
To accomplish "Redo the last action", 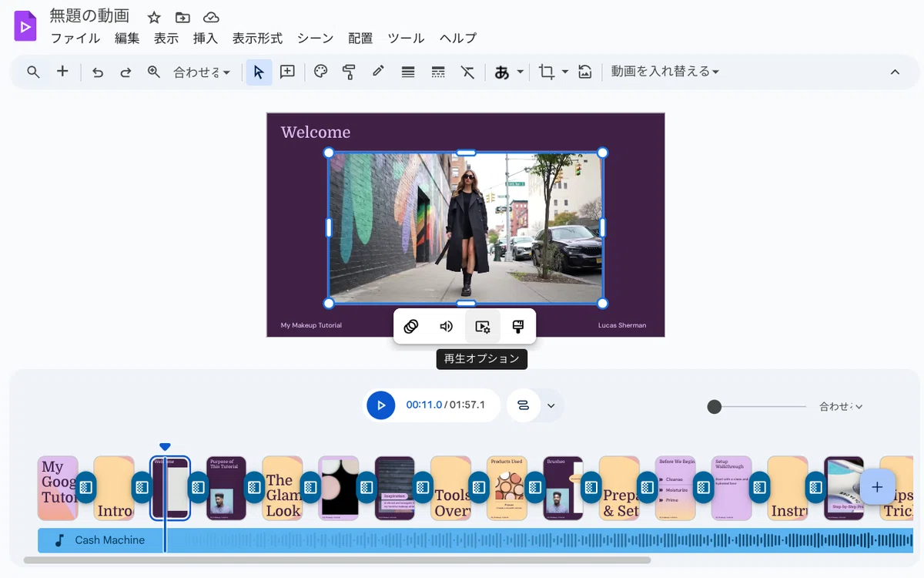I will [126, 72].
